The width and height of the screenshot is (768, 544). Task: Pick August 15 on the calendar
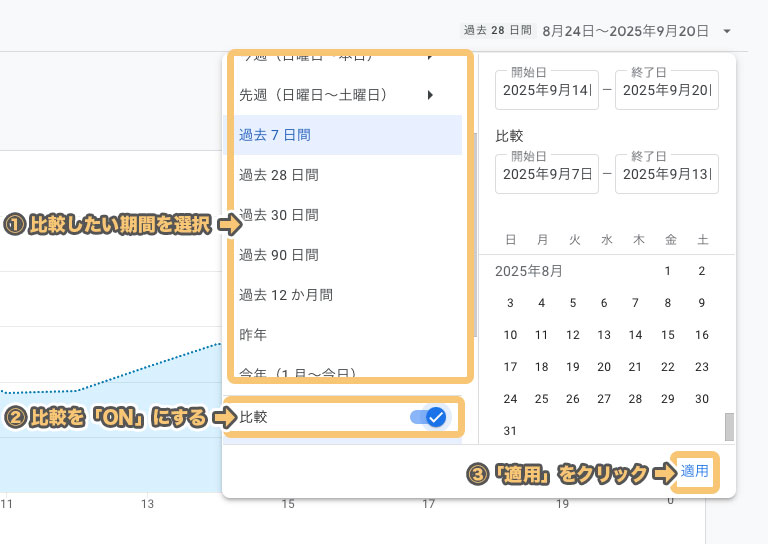[x=668, y=335]
